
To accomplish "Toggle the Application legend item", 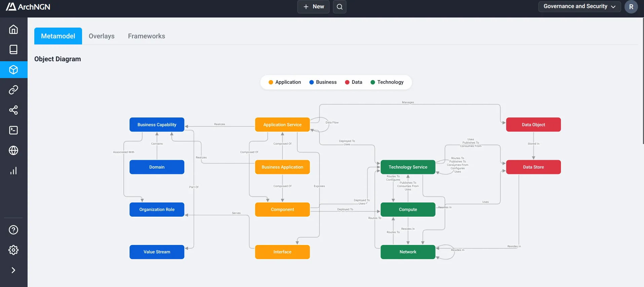I will pos(285,82).
